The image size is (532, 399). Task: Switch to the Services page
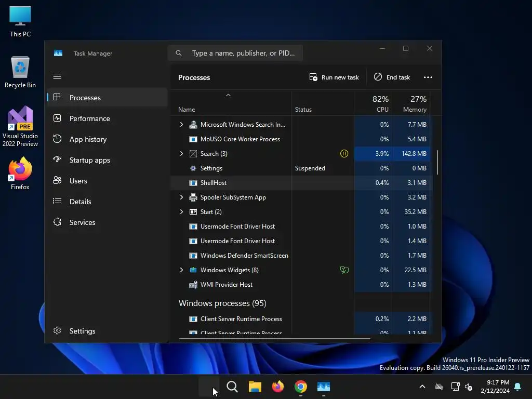point(107,222)
